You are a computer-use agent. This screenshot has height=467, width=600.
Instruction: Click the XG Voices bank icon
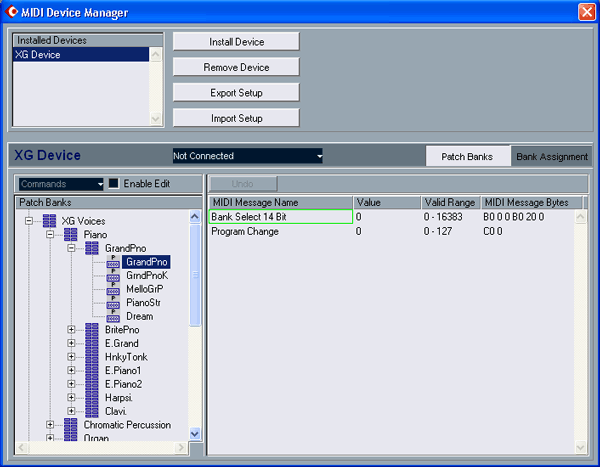tap(49, 221)
